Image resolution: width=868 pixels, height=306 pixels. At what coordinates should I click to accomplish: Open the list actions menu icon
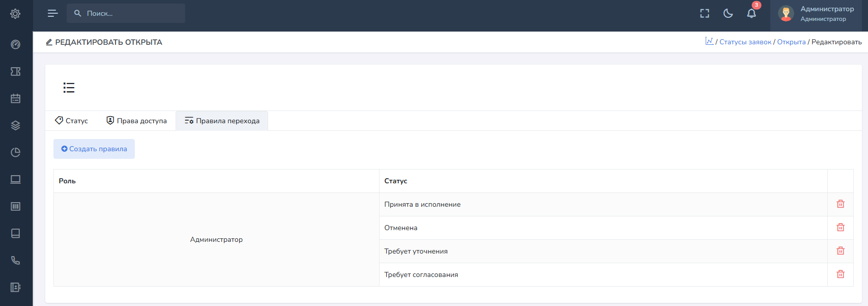coord(69,88)
